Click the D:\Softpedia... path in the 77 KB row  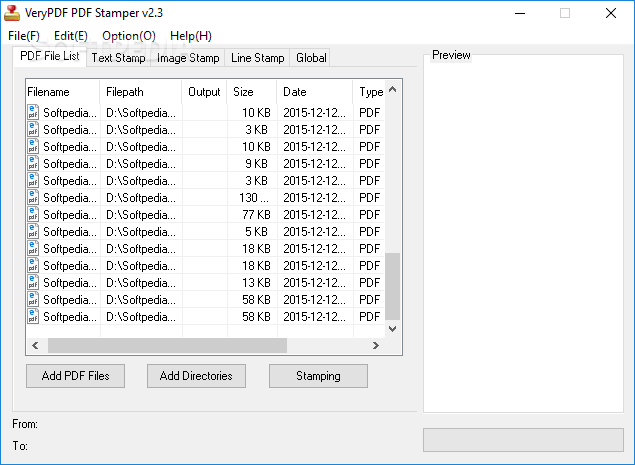141,215
